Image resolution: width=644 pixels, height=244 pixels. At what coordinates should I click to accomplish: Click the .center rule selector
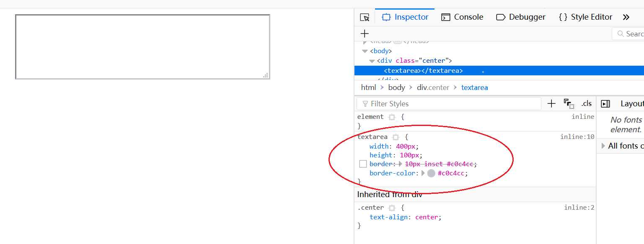coord(370,208)
